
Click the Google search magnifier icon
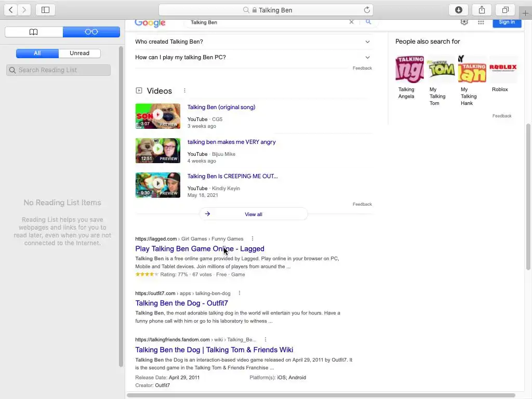click(x=368, y=22)
